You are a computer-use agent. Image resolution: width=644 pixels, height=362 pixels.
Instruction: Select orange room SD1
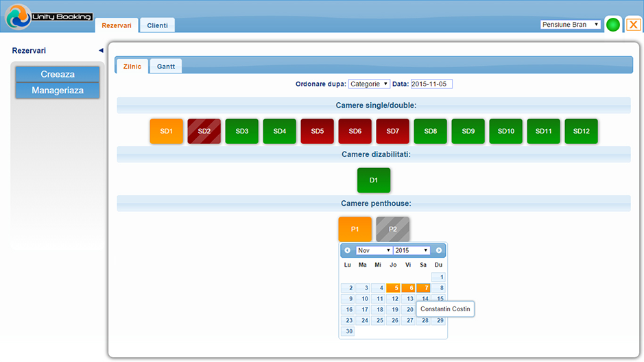[167, 131]
